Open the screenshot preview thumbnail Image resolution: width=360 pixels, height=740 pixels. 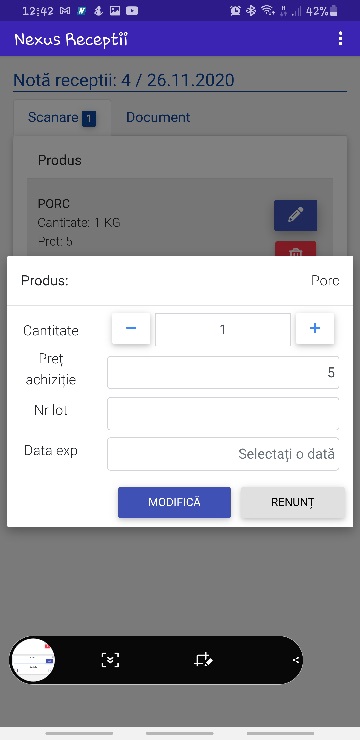click(33, 660)
